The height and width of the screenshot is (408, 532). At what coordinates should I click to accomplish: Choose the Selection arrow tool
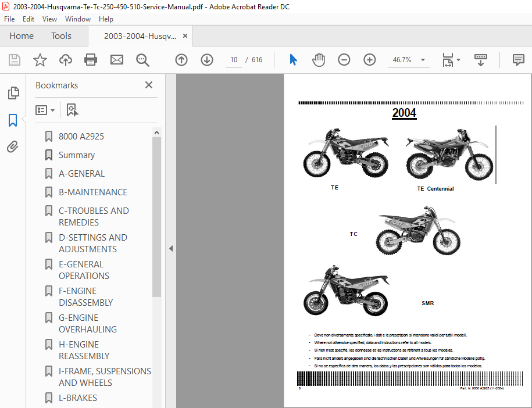point(294,60)
